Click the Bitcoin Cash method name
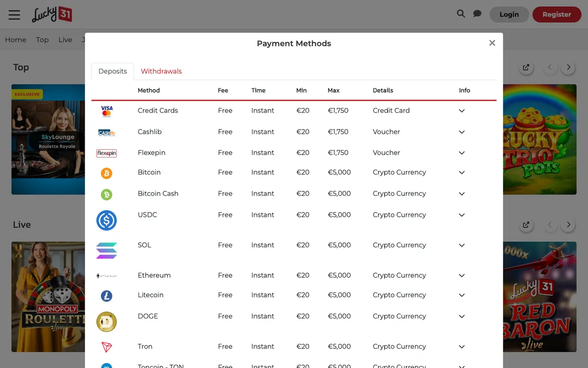This screenshot has height=368, width=588. (158, 193)
